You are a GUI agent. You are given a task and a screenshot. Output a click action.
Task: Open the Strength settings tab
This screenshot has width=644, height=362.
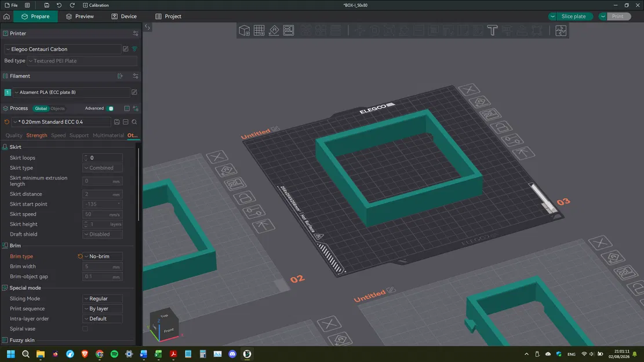[37, 136]
